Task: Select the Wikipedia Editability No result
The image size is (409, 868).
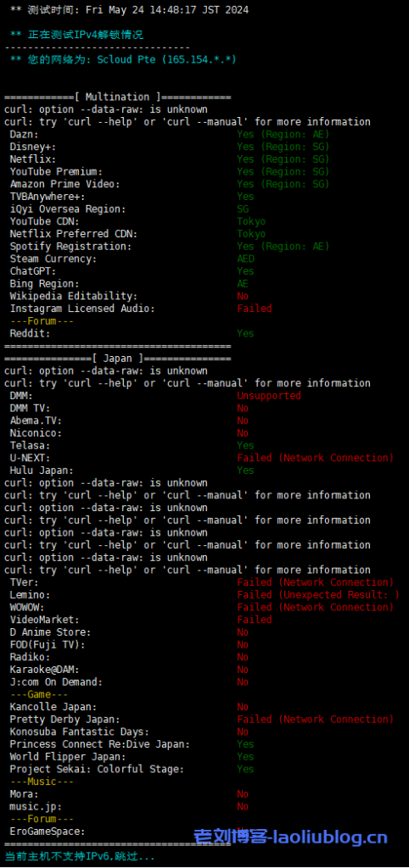Action: tap(243, 296)
